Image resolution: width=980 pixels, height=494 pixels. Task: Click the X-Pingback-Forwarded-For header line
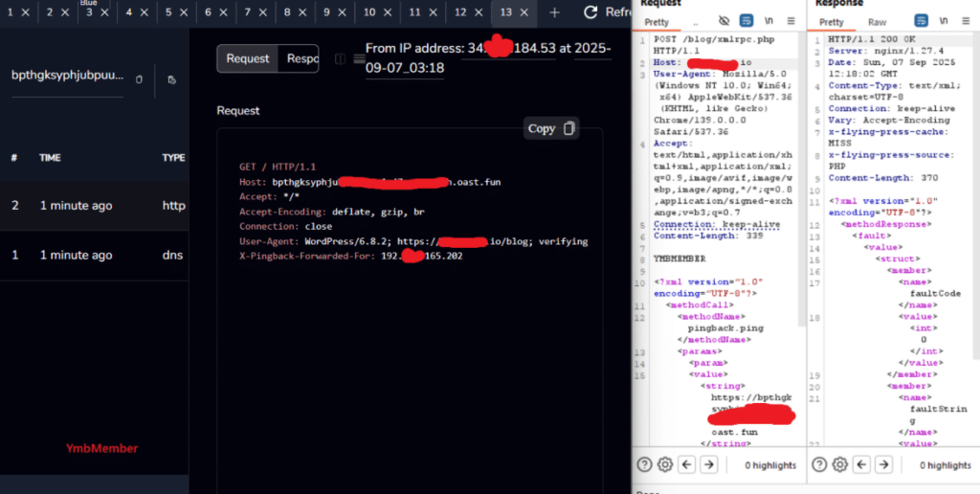350,256
